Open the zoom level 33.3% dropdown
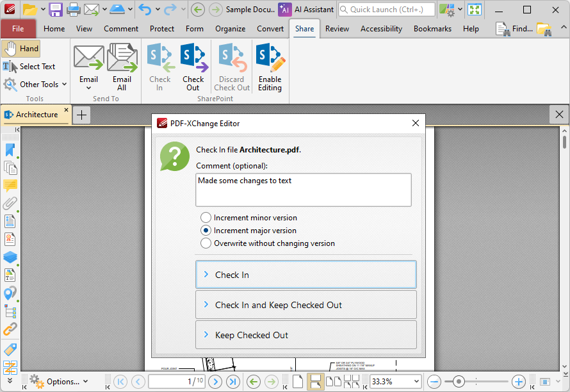 416,382
